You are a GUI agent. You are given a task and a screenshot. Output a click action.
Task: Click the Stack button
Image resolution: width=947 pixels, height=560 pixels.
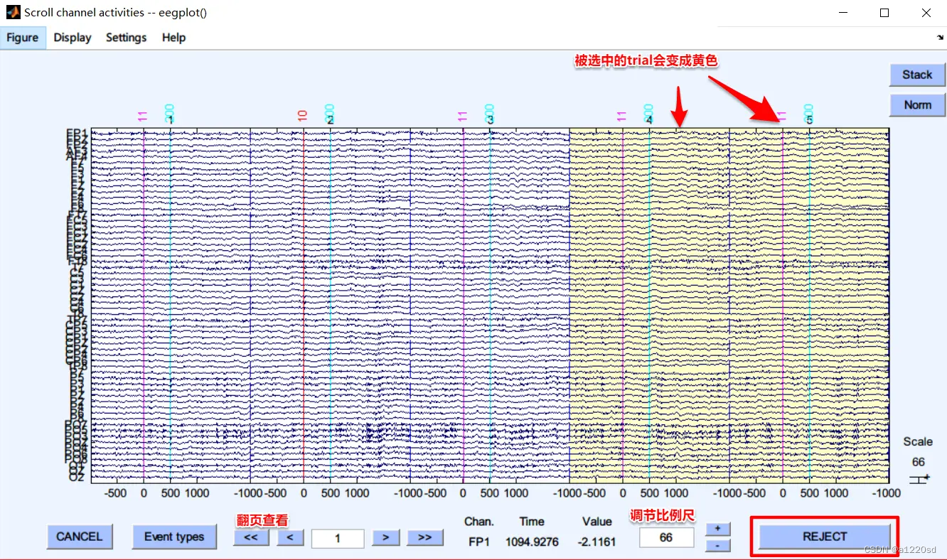tap(917, 75)
